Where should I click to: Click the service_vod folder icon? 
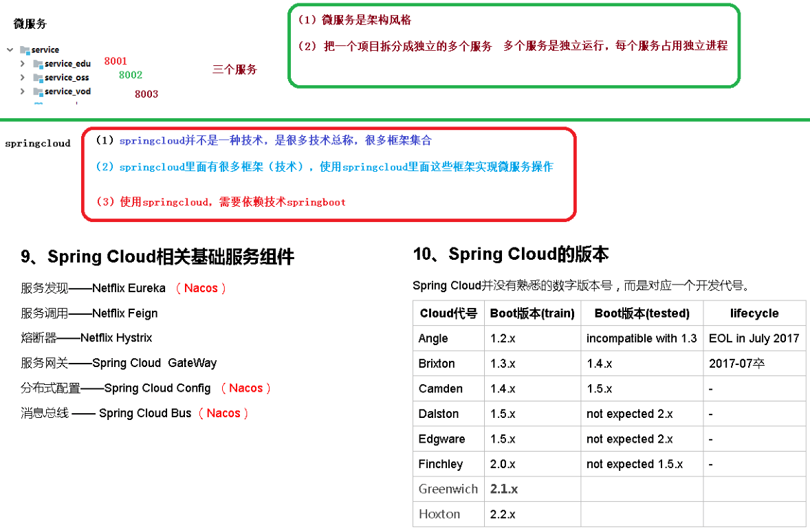click(38, 92)
